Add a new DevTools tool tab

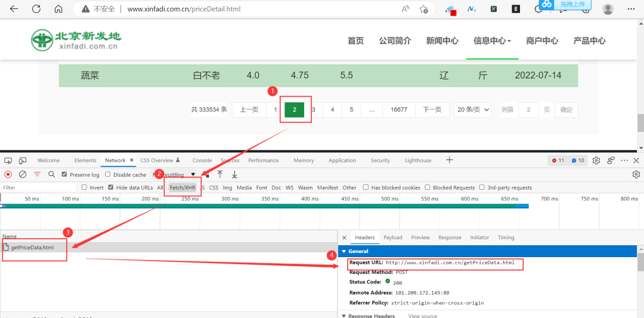coord(450,160)
